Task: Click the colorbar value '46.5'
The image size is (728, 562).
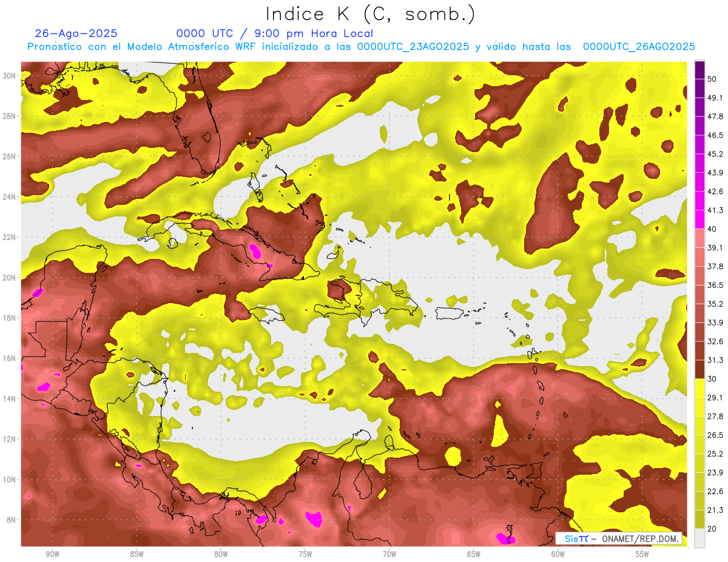Action: pos(715,135)
